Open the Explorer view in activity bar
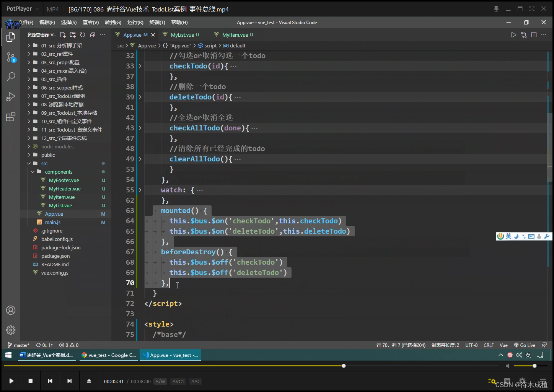554x392 pixels. (x=11, y=37)
